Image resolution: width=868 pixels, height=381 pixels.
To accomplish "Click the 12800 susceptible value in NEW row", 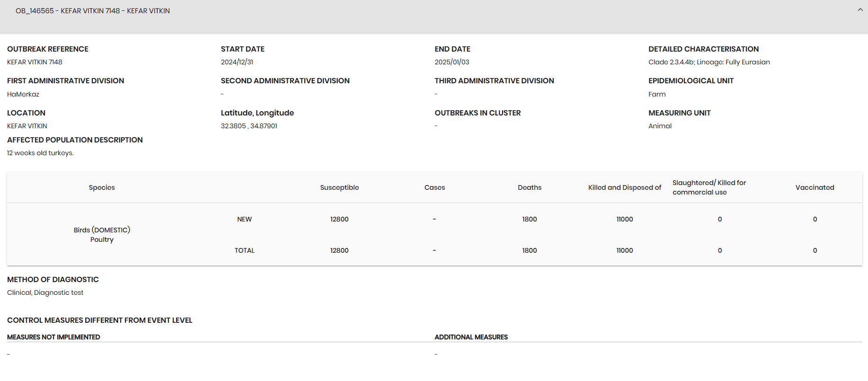I will click(x=339, y=219).
